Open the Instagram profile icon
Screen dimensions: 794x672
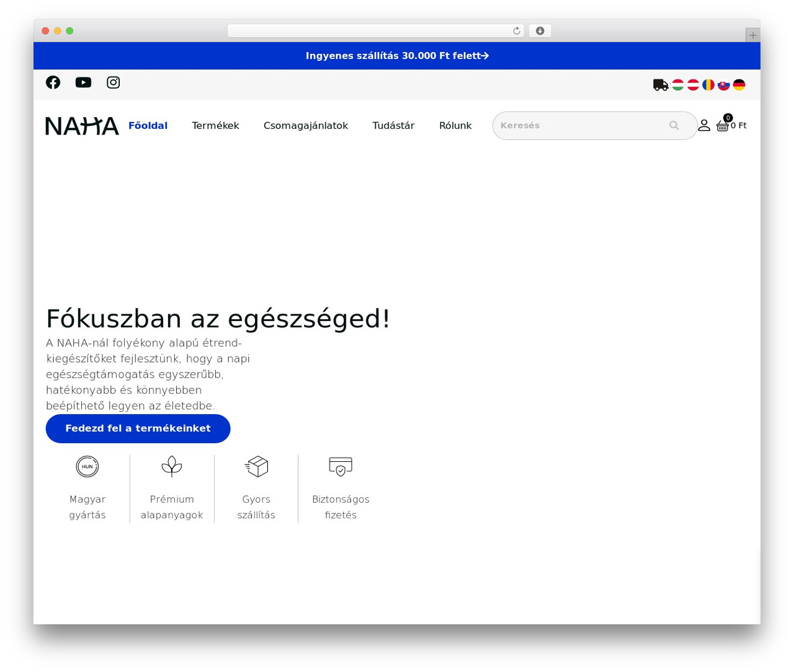point(114,82)
